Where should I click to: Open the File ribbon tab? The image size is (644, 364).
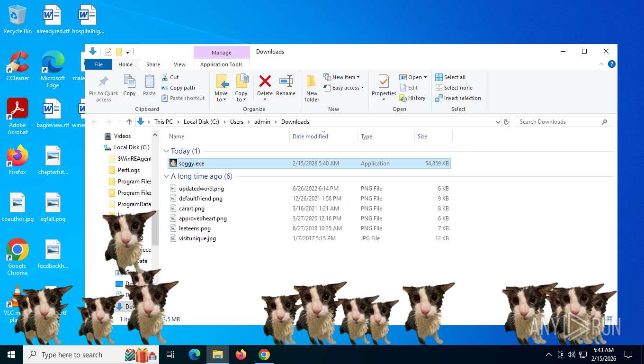(x=98, y=64)
